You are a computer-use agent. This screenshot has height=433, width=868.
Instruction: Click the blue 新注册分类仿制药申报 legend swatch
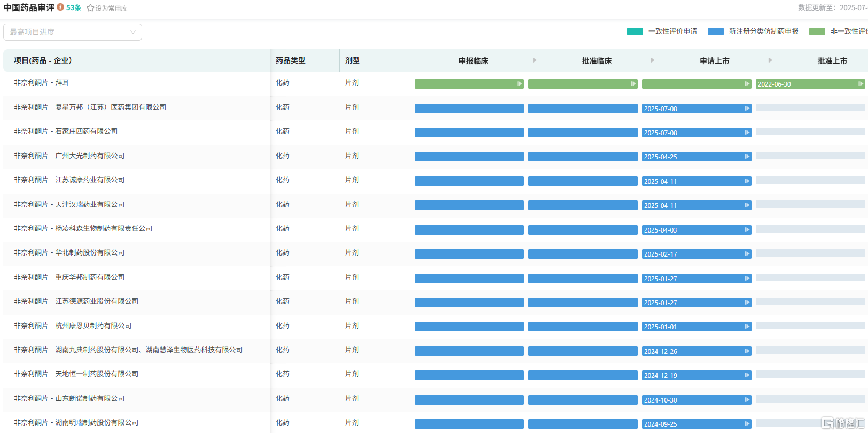click(716, 32)
